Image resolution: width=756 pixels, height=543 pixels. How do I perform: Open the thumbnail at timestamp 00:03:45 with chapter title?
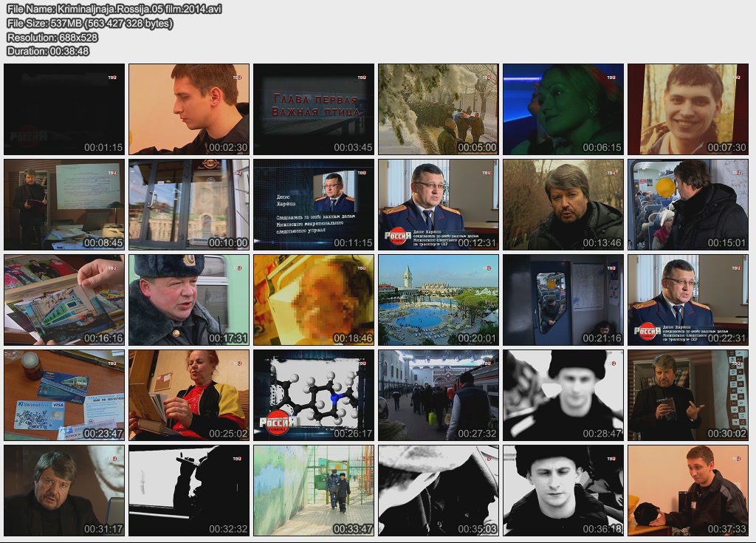[314, 109]
